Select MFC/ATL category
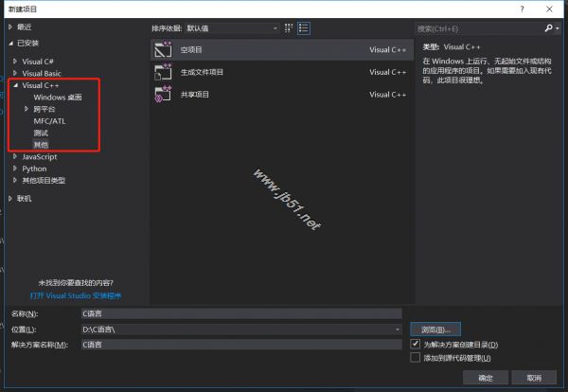The height and width of the screenshot is (392, 568). pyautogui.click(x=49, y=121)
